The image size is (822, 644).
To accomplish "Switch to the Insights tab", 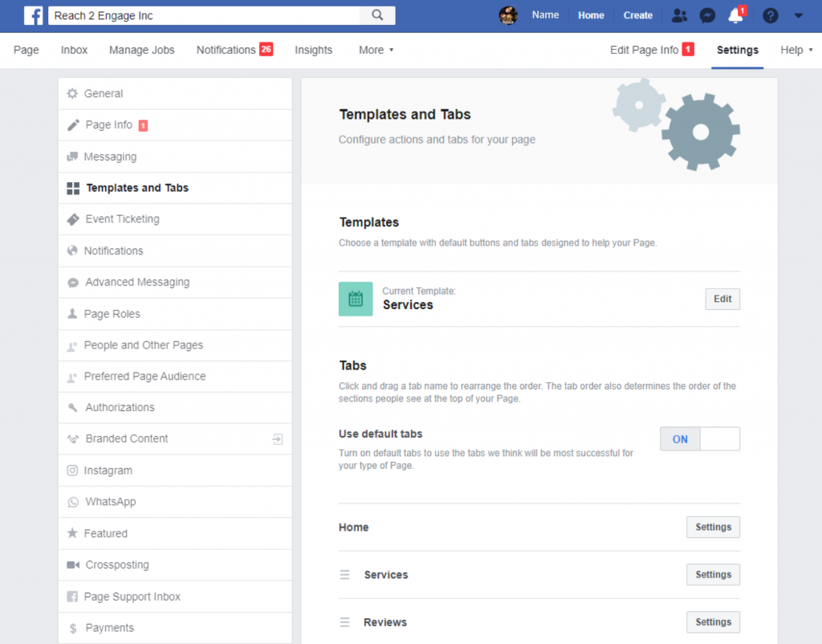I will 313,50.
